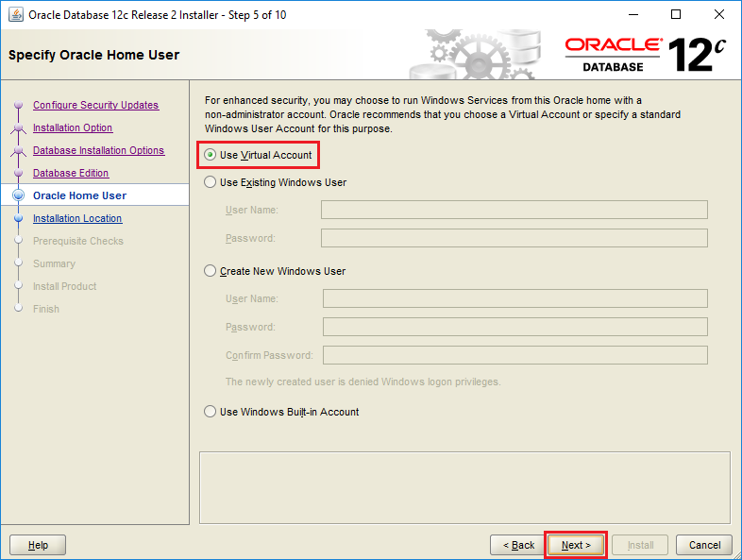Maximize the installer window
Image resolution: width=742 pixels, height=560 pixels.
[676, 15]
